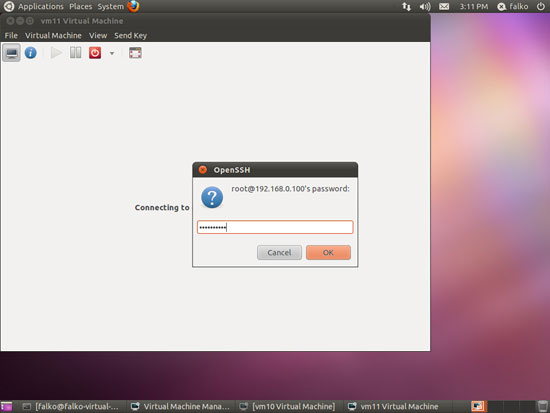The image size is (550, 413).
Task: Click the question mark icon in dialog
Action: 212,197
